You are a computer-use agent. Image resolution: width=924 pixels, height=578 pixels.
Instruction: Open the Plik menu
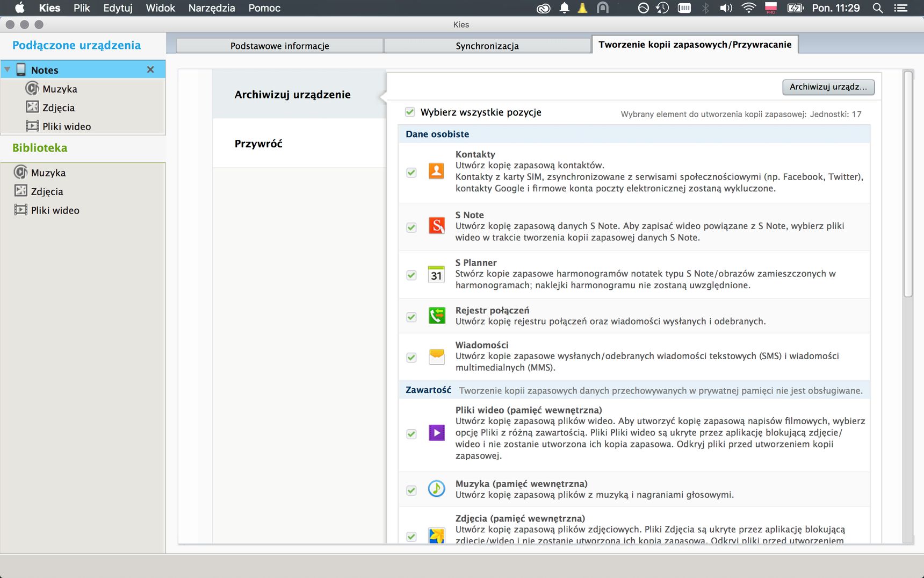click(82, 8)
